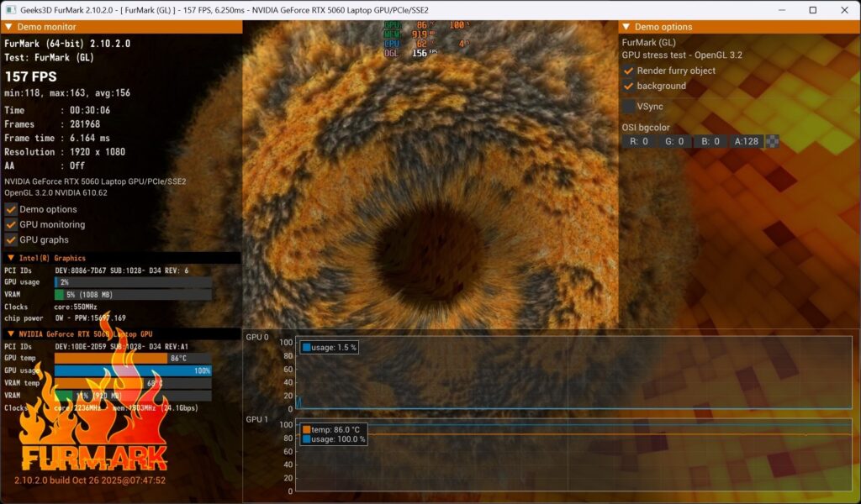This screenshot has width=861, height=504.
Task: Maximize the FurMark window
Action: [813, 10]
